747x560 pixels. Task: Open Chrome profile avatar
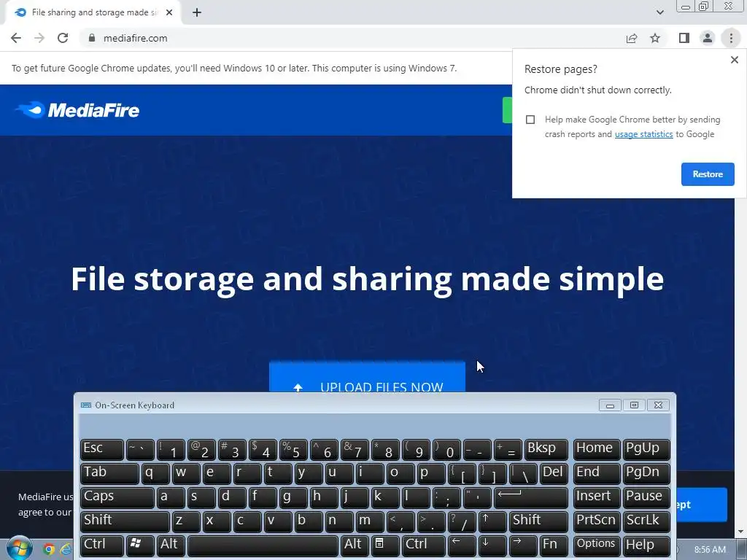tap(708, 38)
